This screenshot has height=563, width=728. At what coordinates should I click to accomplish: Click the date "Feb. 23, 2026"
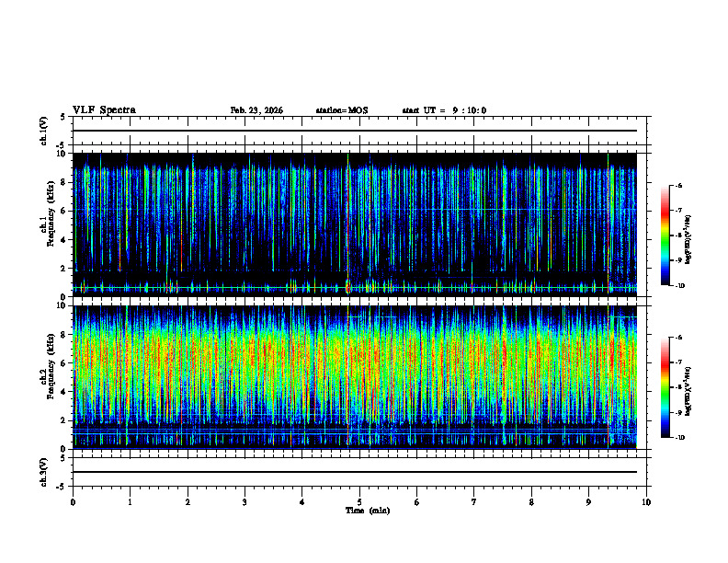[x=256, y=110]
